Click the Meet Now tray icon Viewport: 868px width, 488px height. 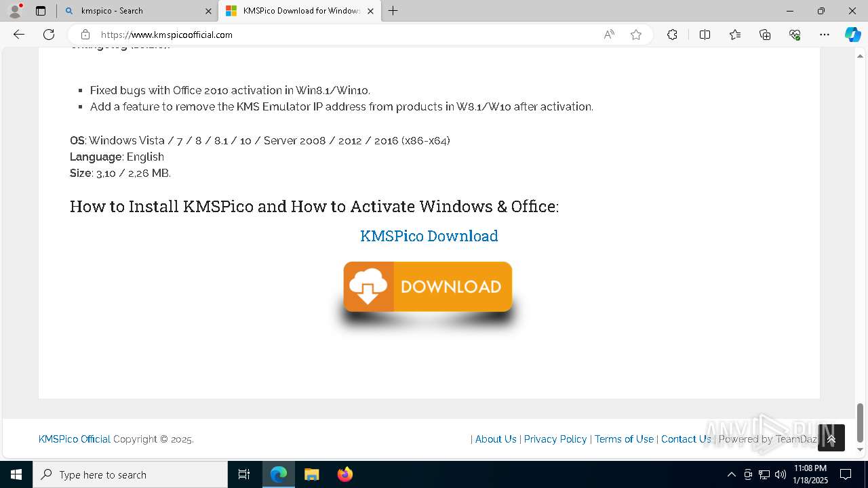tap(748, 474)
